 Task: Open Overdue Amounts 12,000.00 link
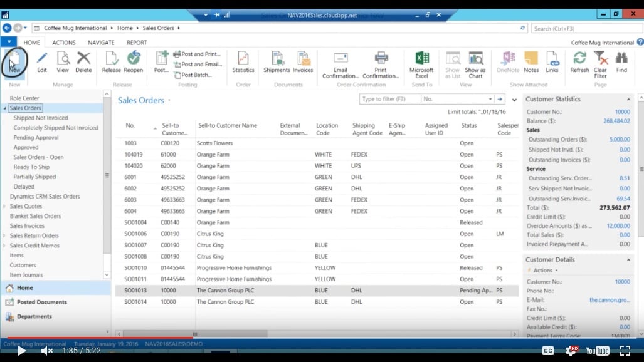[x=618, y=226]
